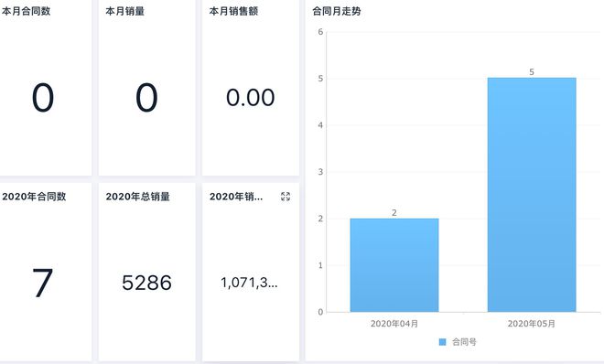This screenshot has width=604, height=364.
Task: Click the 0 value in 本月合同数 card
Action: pyautogui.click(x=43, y=97)
